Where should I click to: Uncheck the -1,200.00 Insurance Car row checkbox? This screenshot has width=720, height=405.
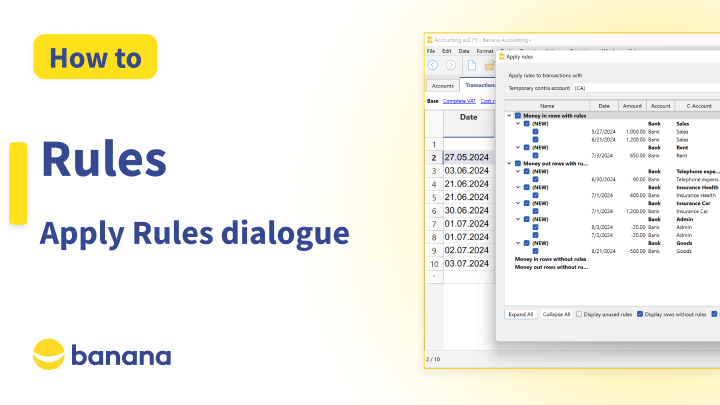point(535,211)
